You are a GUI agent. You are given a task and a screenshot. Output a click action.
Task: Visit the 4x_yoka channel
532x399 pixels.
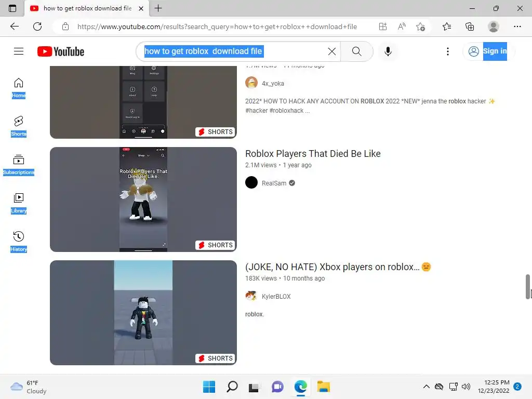273,84
